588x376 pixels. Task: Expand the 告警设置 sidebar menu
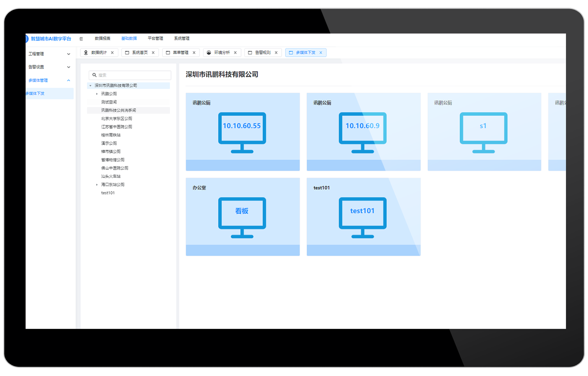click(x=69, y=67)
